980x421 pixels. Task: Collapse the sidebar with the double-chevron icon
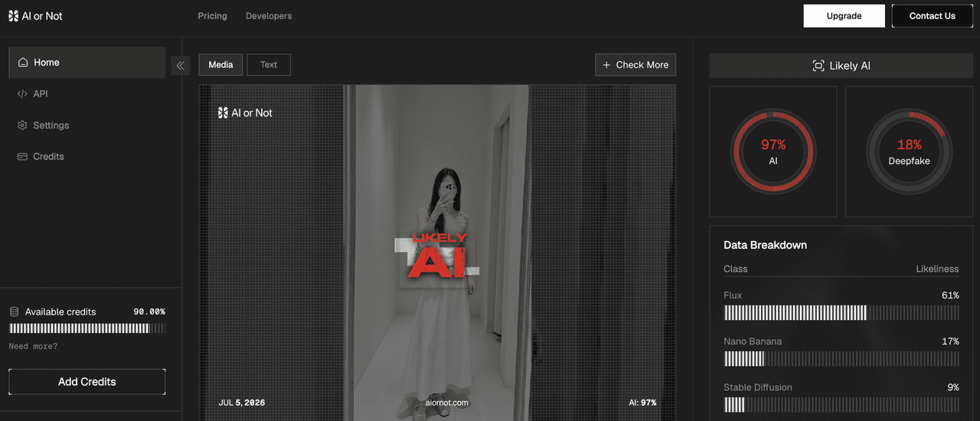pos(180,66)
